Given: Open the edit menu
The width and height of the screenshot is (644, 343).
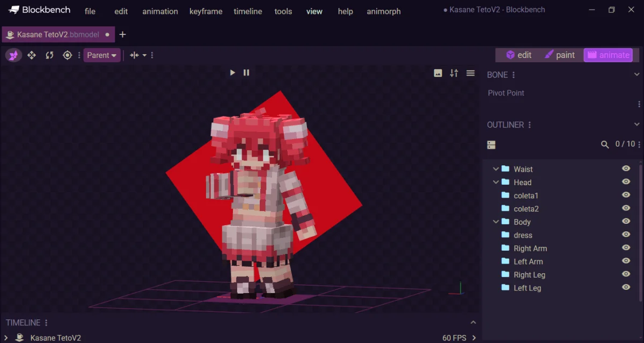Looking at the screenshot, I should tap(121, 11).
